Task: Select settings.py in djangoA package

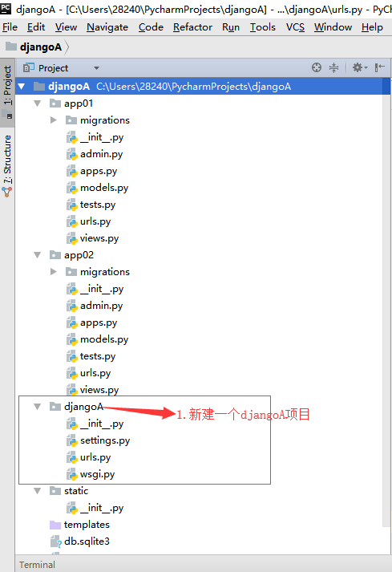Action: 105,440
